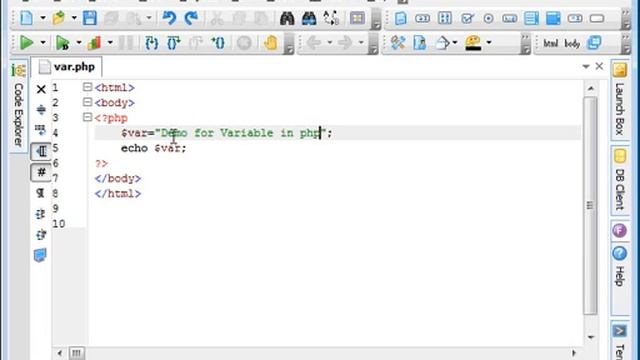Click the Run to Cursor braces icon

pos(218,43)
